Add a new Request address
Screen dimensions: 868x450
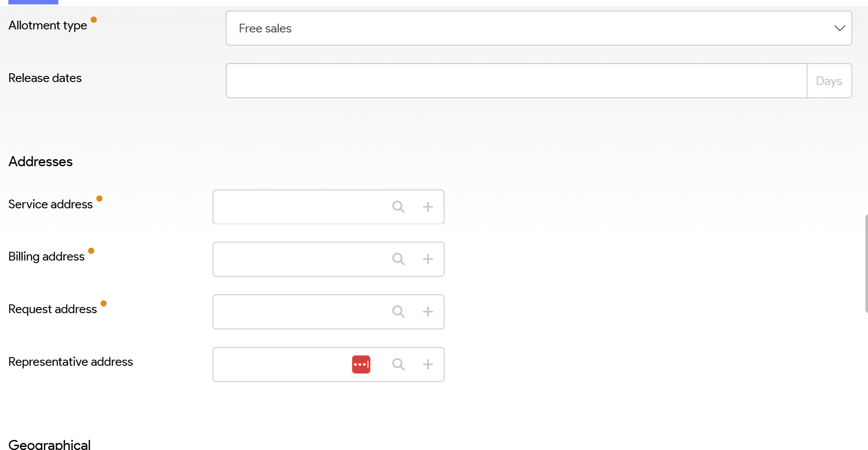tap(428, 311)
